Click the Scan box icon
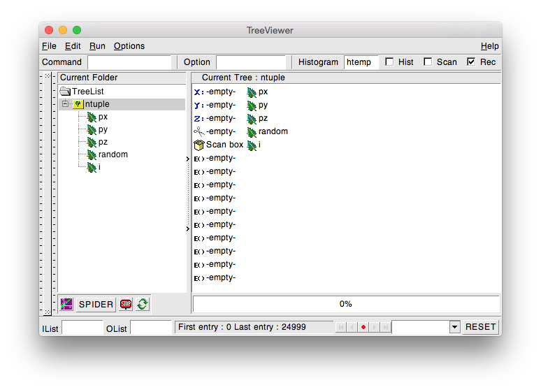541x392 pixels. click(x=199, y=145)
